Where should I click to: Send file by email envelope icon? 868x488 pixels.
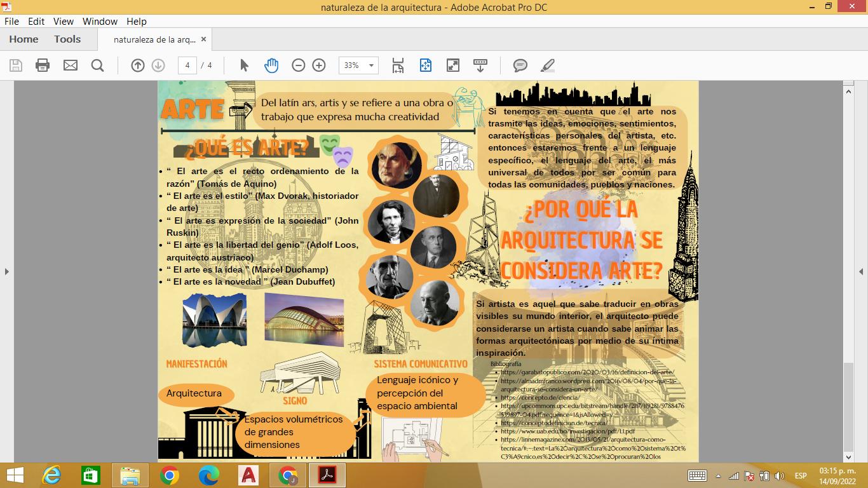click(71, 65)
